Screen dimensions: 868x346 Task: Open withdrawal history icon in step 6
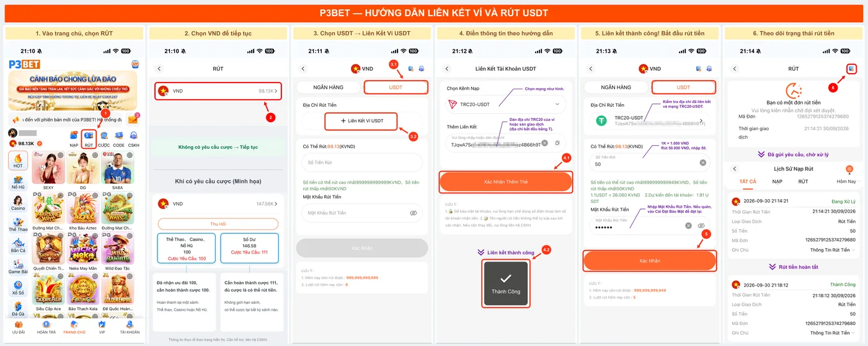pyautogui.click(x=851, y=69)
